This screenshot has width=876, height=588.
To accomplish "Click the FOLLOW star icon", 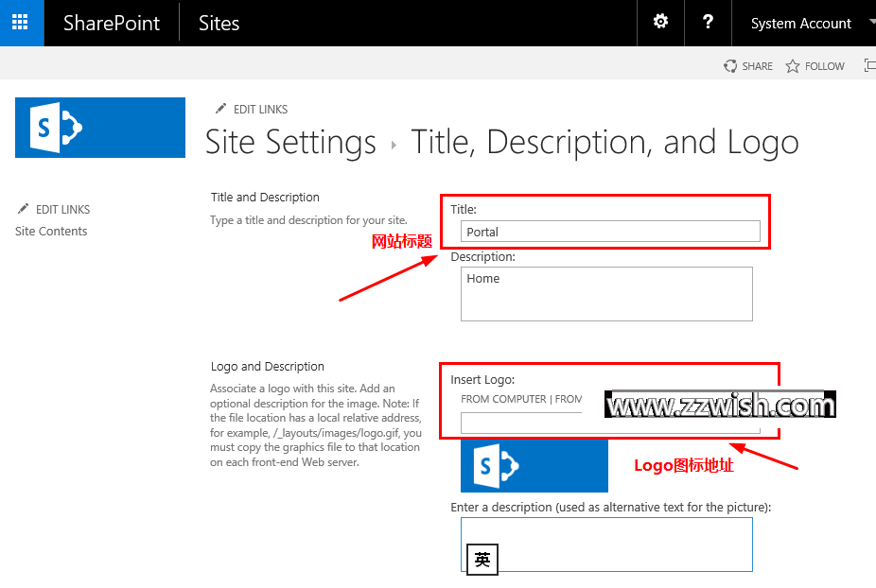I will point(792,66).
